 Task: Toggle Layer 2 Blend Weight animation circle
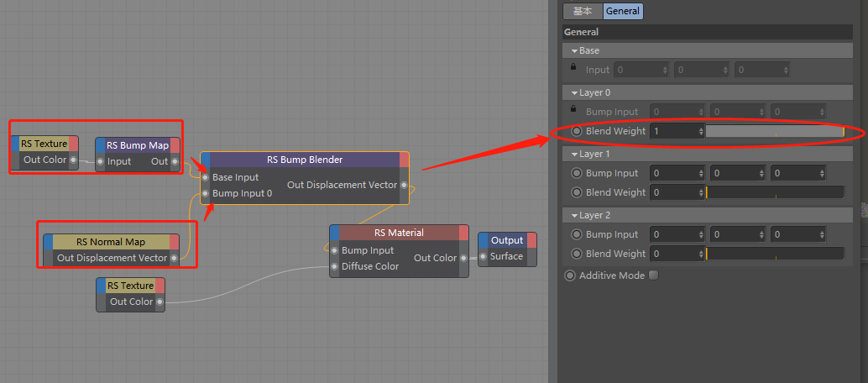(577, 254)
